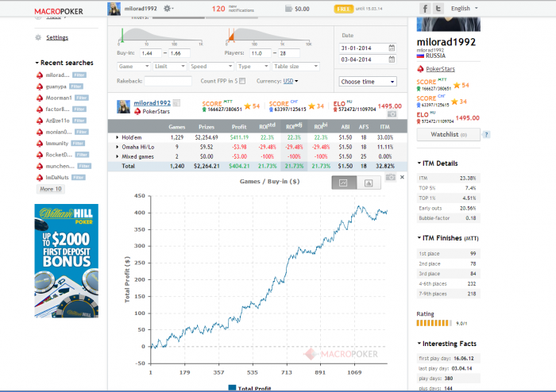The width and height of the screenshot is (556, 392).
Task: Click the minimum buy-in field 1.44
Action: pyautogui.click(x=151, y=53)
